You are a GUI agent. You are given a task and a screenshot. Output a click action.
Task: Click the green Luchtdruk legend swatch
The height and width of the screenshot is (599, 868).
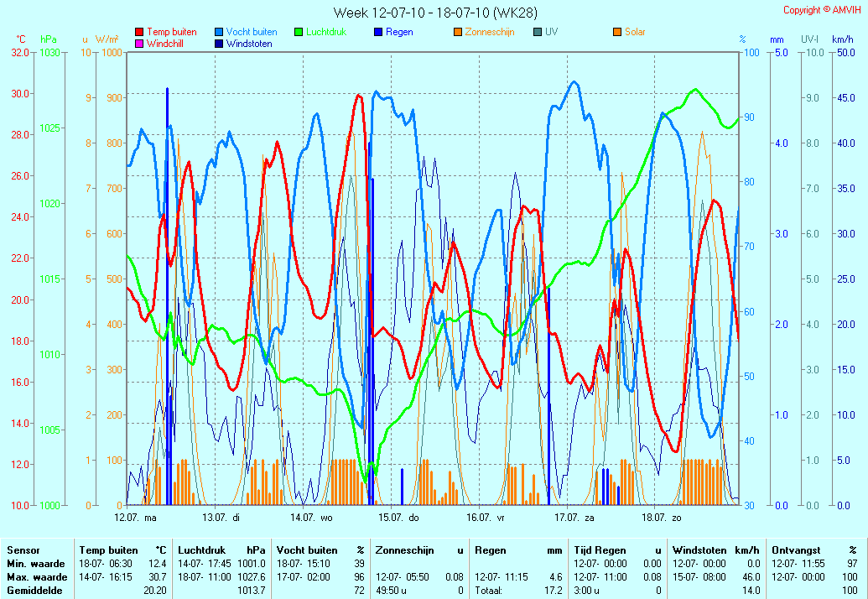click(299, 32)
